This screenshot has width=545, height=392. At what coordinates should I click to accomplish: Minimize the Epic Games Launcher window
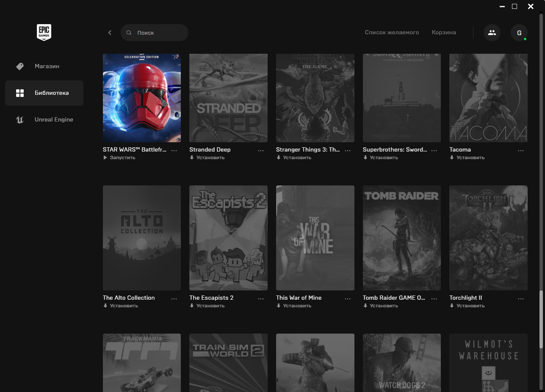[502, 6]
